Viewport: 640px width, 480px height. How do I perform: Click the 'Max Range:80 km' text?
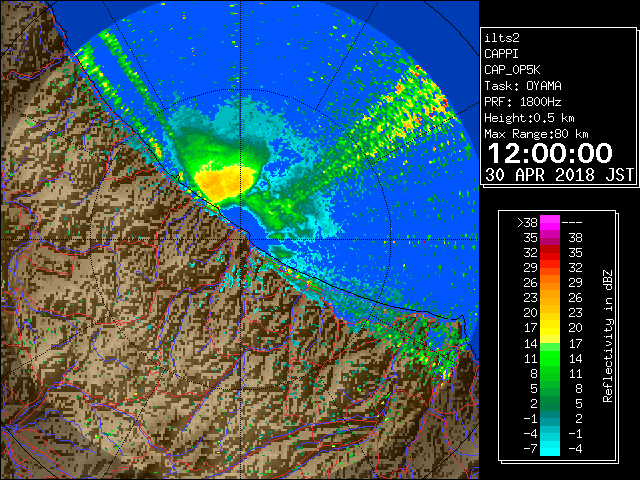536,134
